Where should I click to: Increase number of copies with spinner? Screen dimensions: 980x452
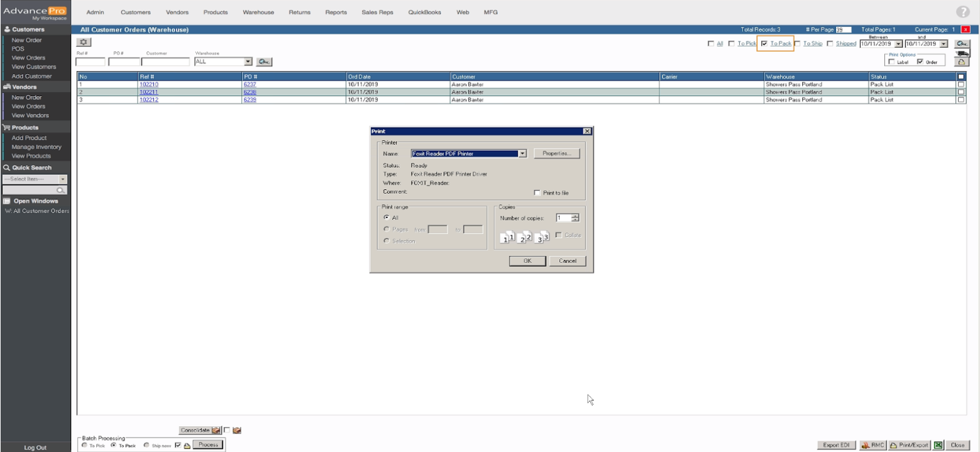[x=575, y=216]
